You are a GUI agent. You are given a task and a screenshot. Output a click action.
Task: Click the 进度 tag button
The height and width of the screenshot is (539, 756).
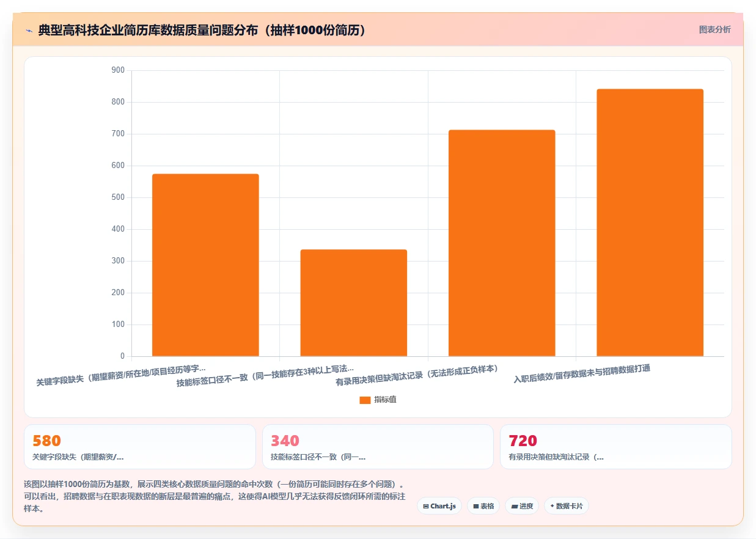pyautogui.click(x=522, y=506)
